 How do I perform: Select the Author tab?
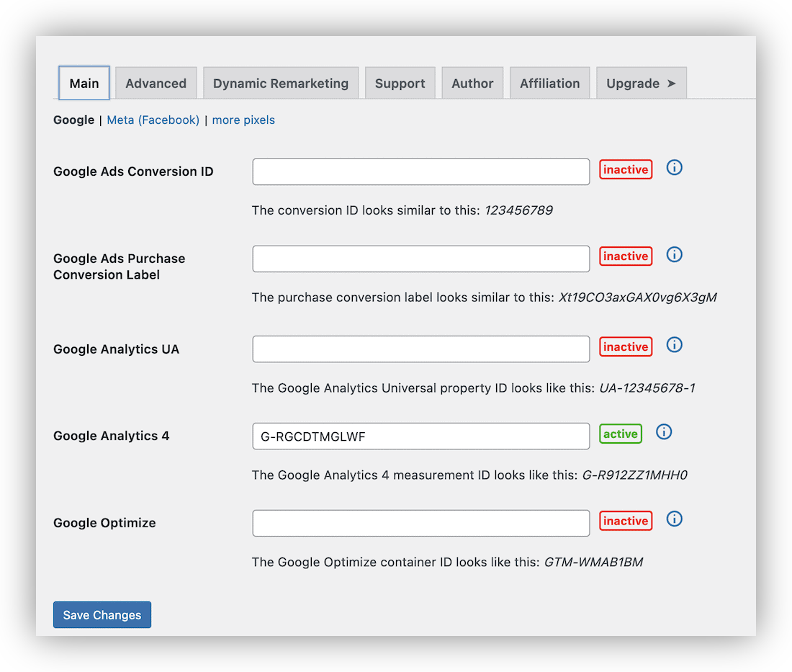point(472,84)
